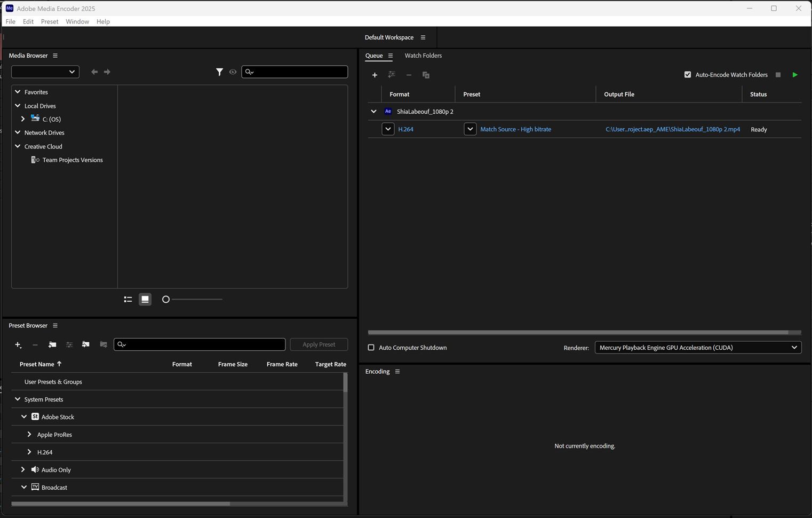Click the H.264 format link

[x=405, y=129]
